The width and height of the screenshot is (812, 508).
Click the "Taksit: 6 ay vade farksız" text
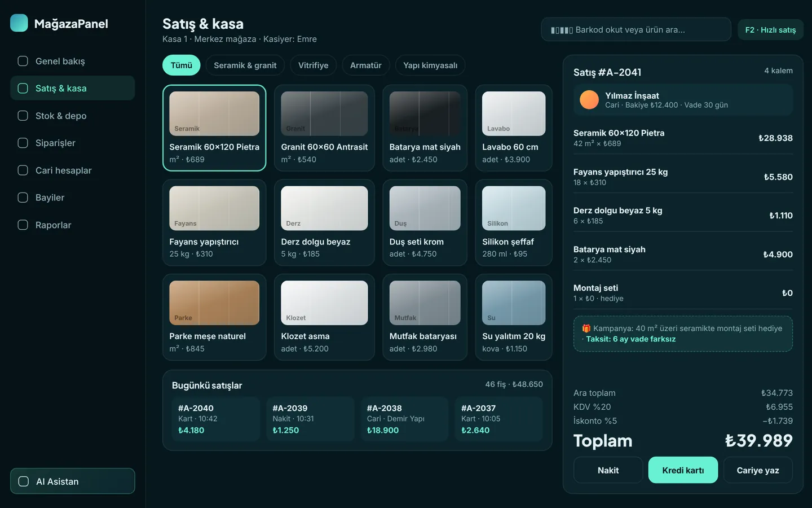click(x=630, y=339)
